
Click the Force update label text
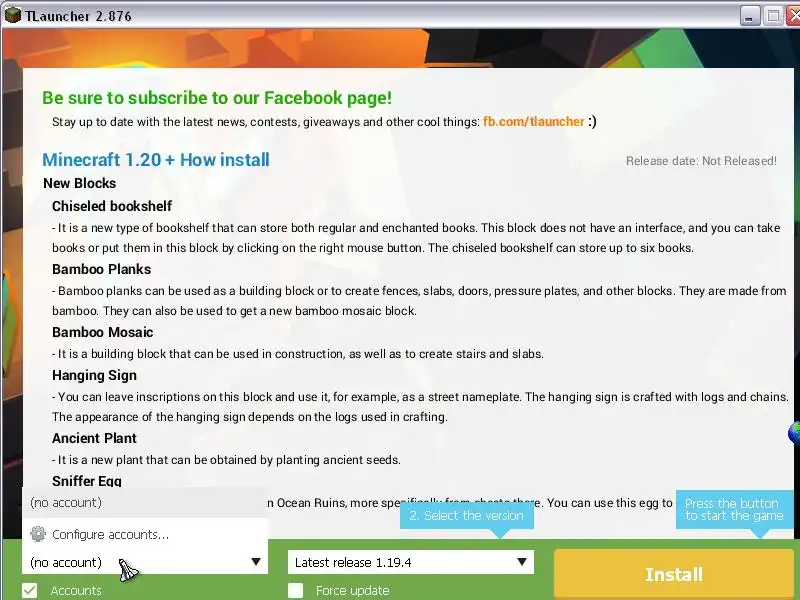click(353, 591)
